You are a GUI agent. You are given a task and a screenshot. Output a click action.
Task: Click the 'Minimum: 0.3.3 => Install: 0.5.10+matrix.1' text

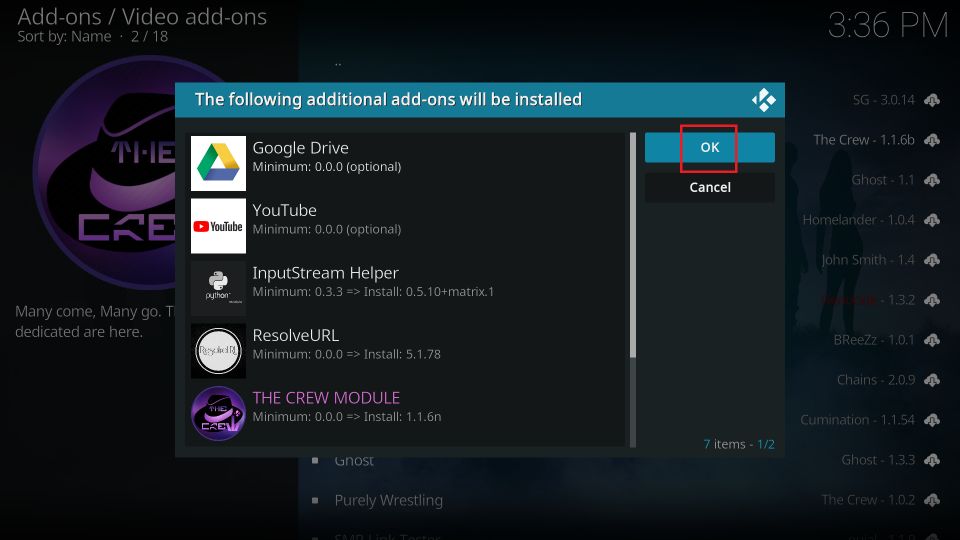click(373, 292)
